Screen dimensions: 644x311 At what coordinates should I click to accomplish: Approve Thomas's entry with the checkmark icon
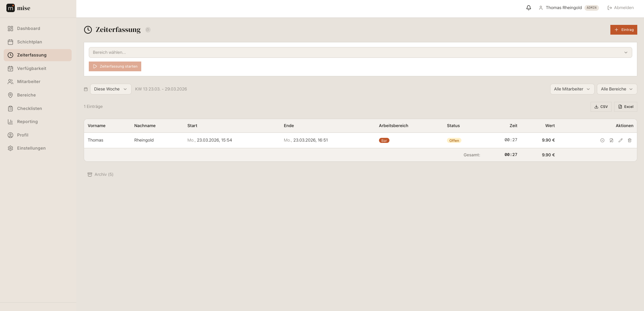602,141
